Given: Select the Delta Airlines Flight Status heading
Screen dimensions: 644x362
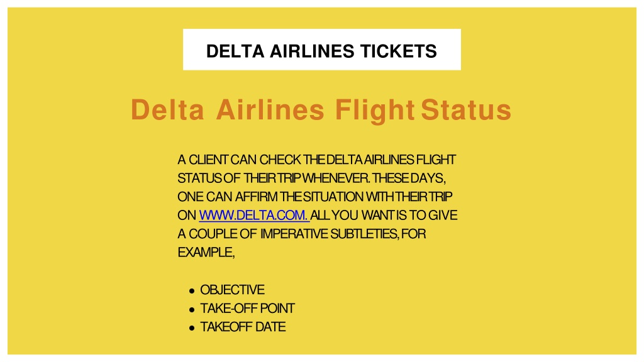Looking at the screenshot, I should [321, 109].
